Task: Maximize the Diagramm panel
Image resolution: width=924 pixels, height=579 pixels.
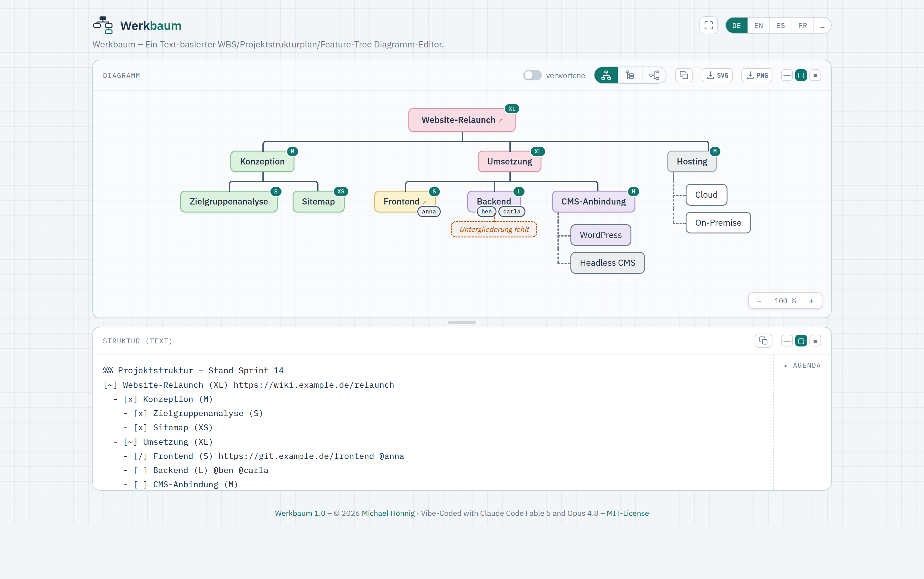Action: pos(815,75)
